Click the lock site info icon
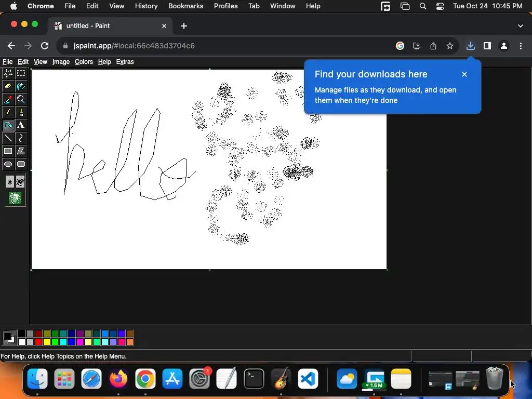532x399 pixels. tap(65, 46)
